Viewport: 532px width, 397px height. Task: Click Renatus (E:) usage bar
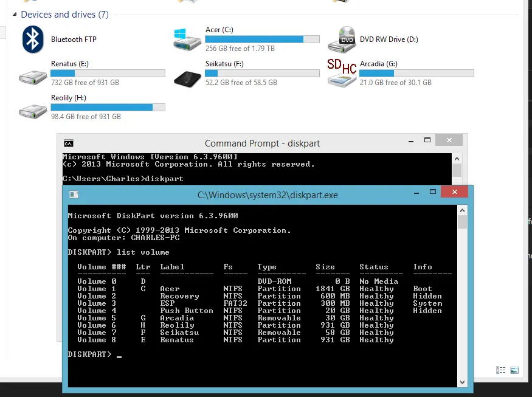click(108, 74)
